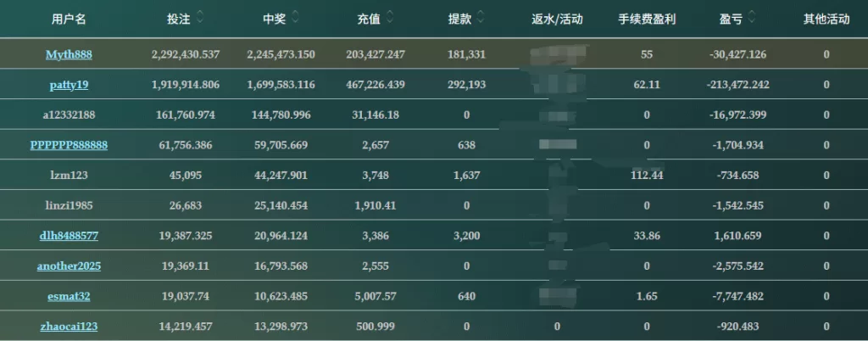This screenshot has height=341, width=868.
Task: Click the 手续费盈利 column header
Action: pos(647,18)
